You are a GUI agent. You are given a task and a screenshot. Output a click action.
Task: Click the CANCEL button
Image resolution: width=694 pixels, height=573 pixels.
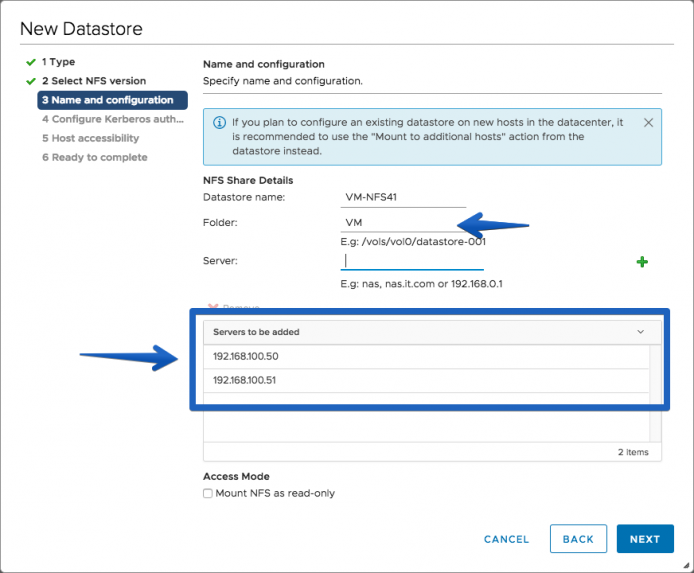(x=506, y=539)
